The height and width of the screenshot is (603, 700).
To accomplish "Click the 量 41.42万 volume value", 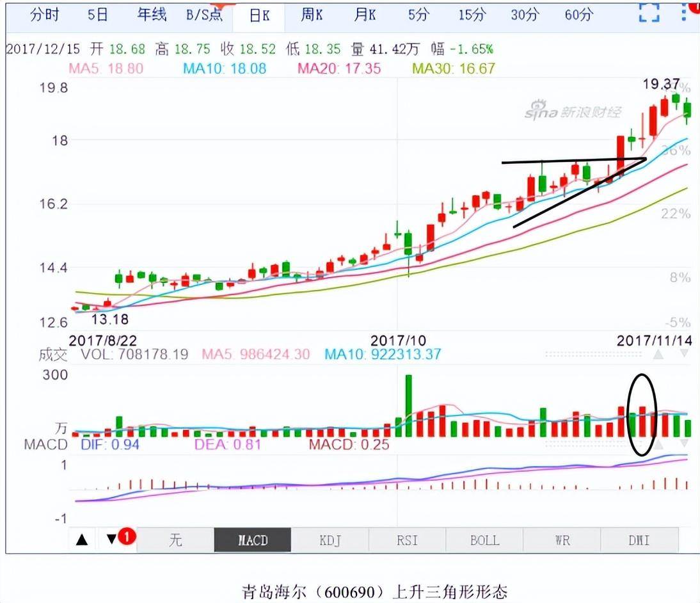I will coord(385,49).
